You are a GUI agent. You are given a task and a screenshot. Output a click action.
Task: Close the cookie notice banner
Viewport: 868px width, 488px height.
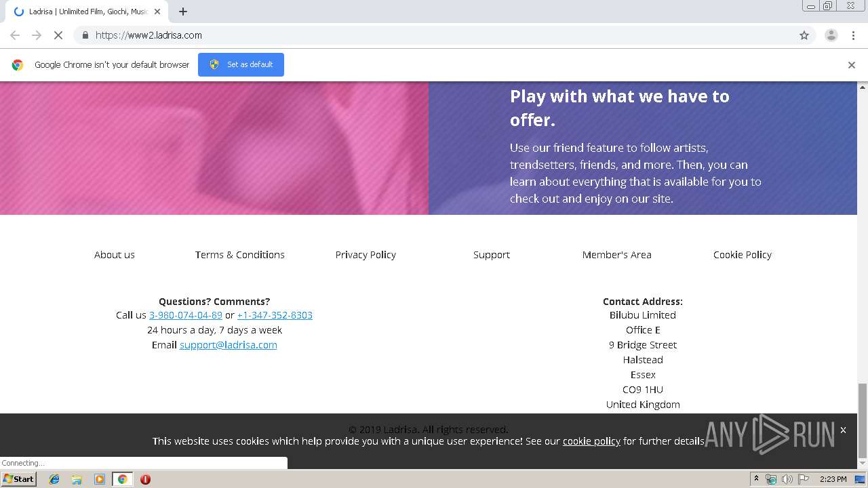843,430
